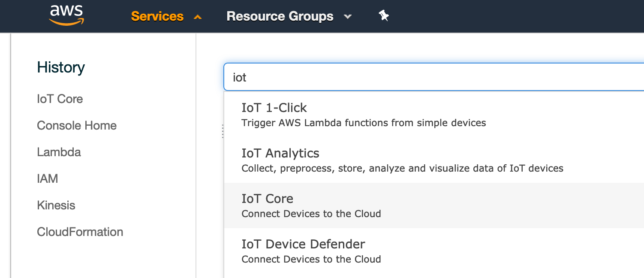This screenshot has height=278, width=644.
Task: Navigate to Kinesis from History
Action: click(x=56, y=205)
